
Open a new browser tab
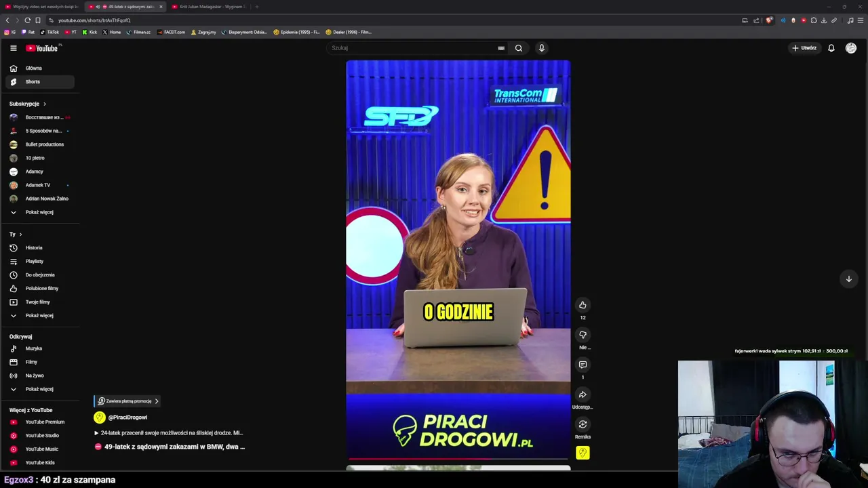257,7
